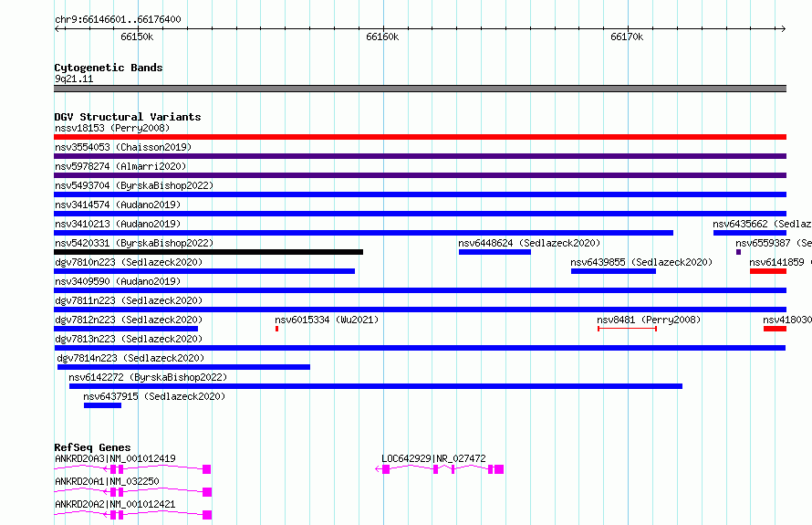Select the dgv7810n223 (Sedlazeck2020) label
The height and width of the screenshot is (525, 812).
point(129,262)
